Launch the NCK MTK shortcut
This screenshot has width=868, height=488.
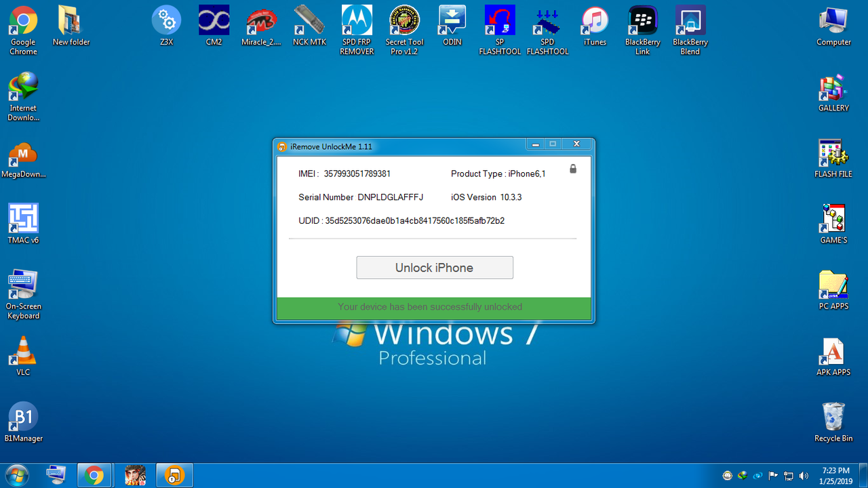[309, 26]
